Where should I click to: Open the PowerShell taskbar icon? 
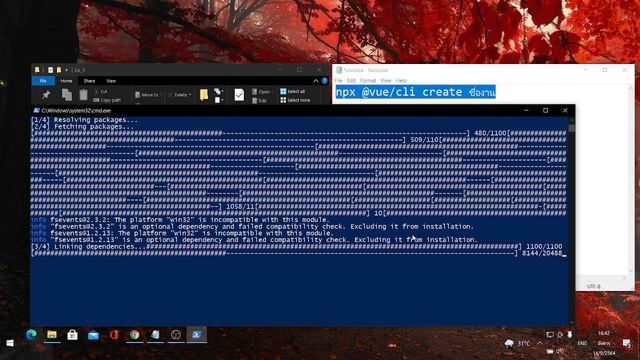197,335
